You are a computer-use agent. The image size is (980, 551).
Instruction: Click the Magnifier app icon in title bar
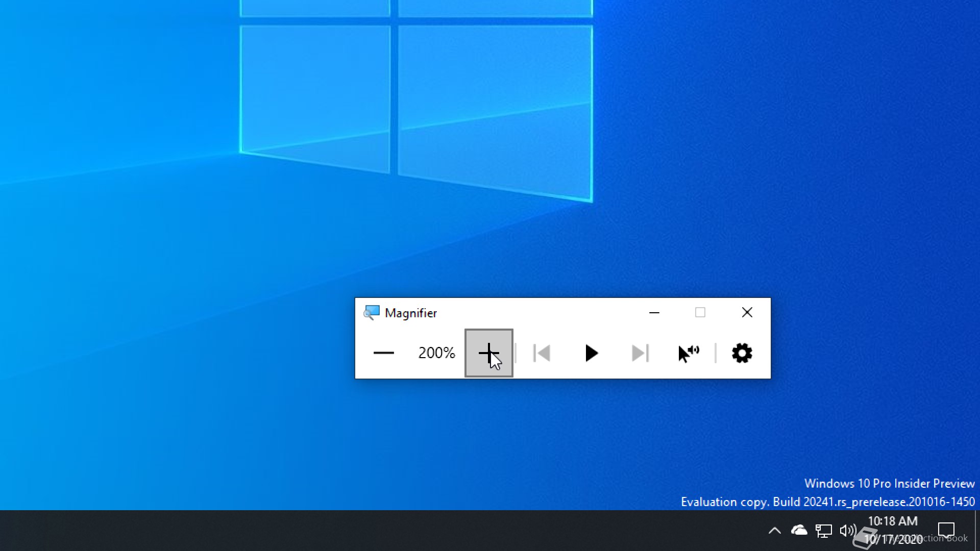(372, 313)
